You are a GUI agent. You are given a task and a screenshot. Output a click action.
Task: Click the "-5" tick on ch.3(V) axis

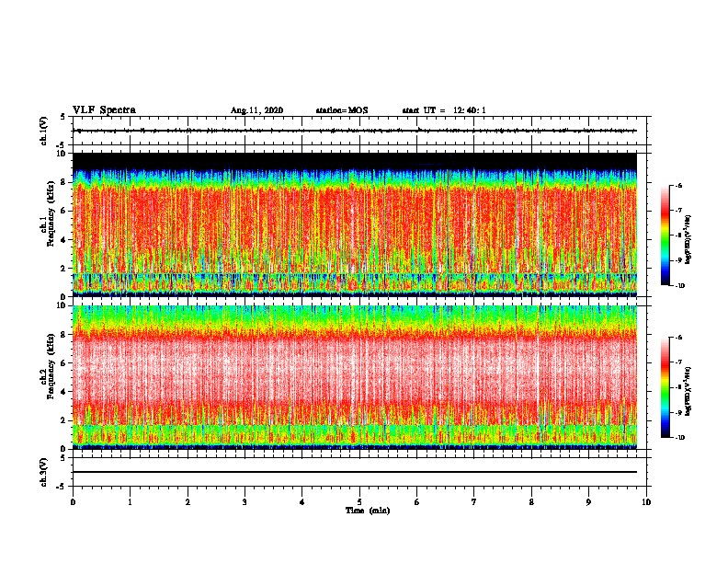coord(62,487)
